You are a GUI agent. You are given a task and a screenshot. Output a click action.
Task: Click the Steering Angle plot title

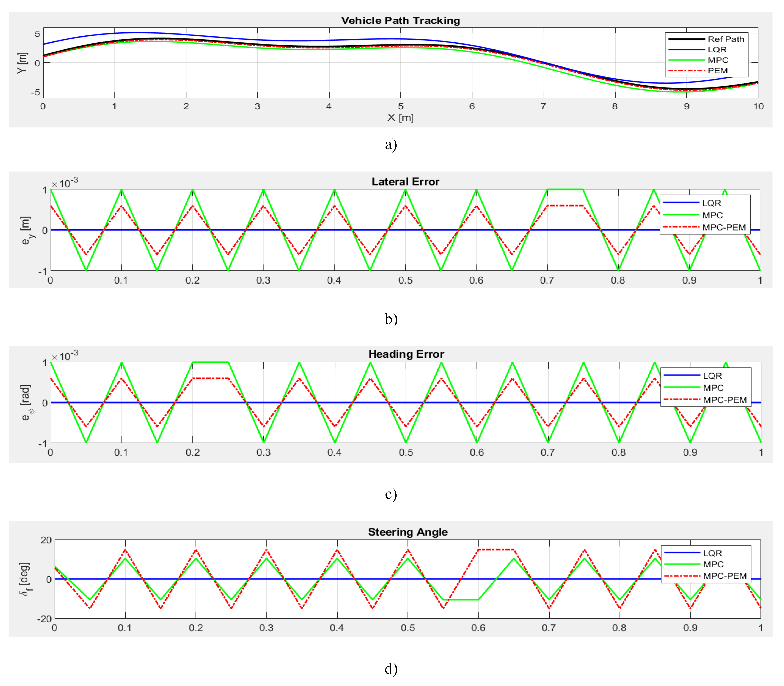pos(407,532)
